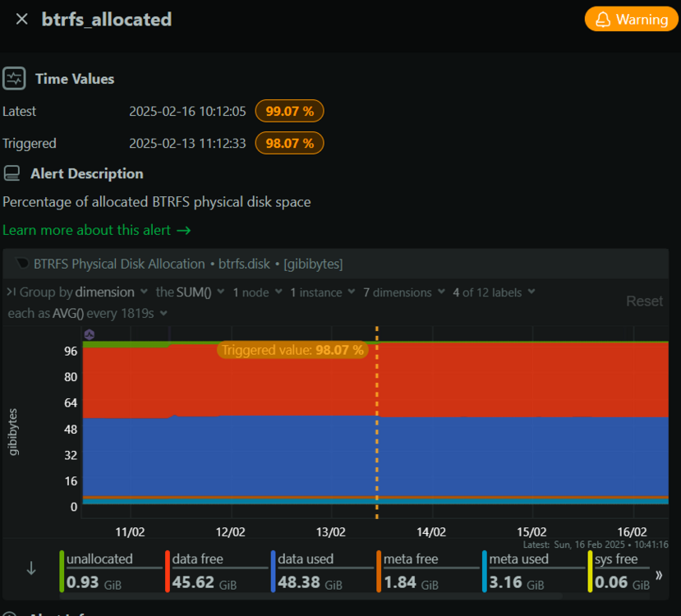Click the Reset button on chart
The height and width of the screenshot is (616, 681).
tap(644, 301)
